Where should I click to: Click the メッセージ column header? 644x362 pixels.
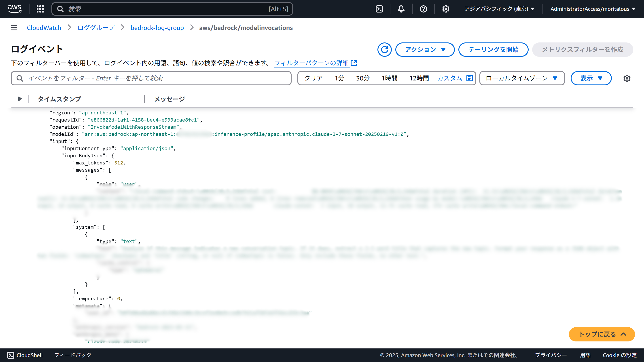[169, 99]
